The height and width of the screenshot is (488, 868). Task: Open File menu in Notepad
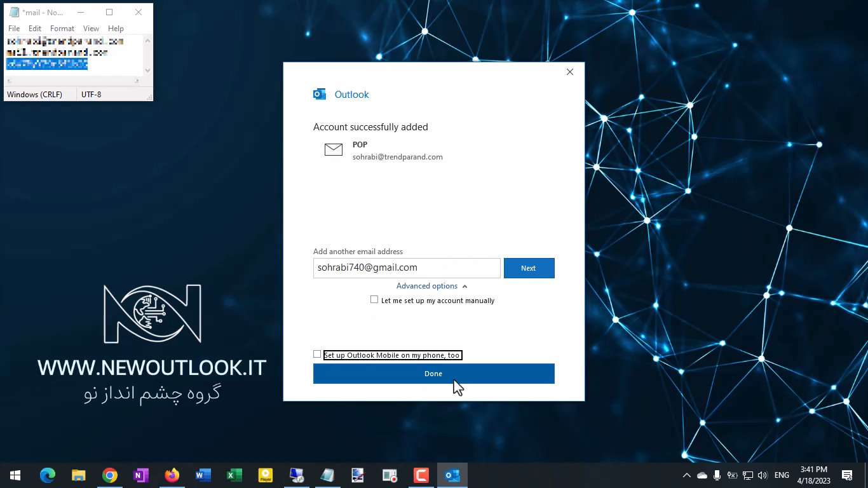click(x=14, y=29)
